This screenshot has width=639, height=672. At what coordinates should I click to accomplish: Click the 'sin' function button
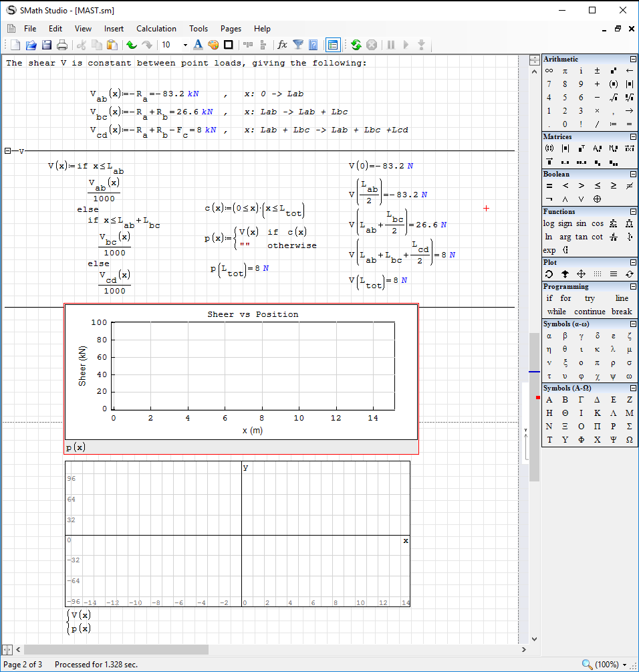(x=582, y=223)
